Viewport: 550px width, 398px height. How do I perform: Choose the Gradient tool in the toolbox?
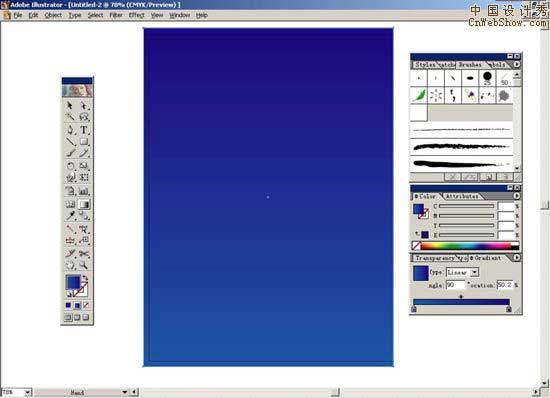point(83,204)
